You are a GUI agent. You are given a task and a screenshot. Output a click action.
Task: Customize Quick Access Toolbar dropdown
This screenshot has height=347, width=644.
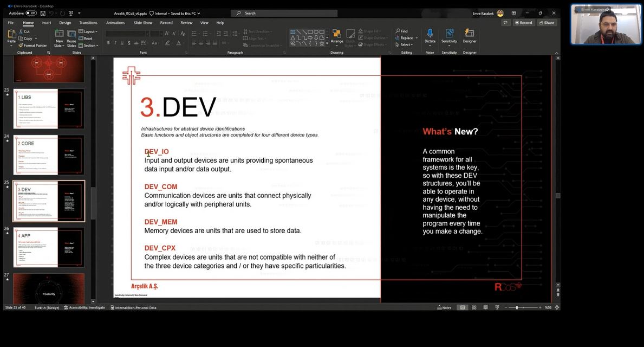[79, 13]
